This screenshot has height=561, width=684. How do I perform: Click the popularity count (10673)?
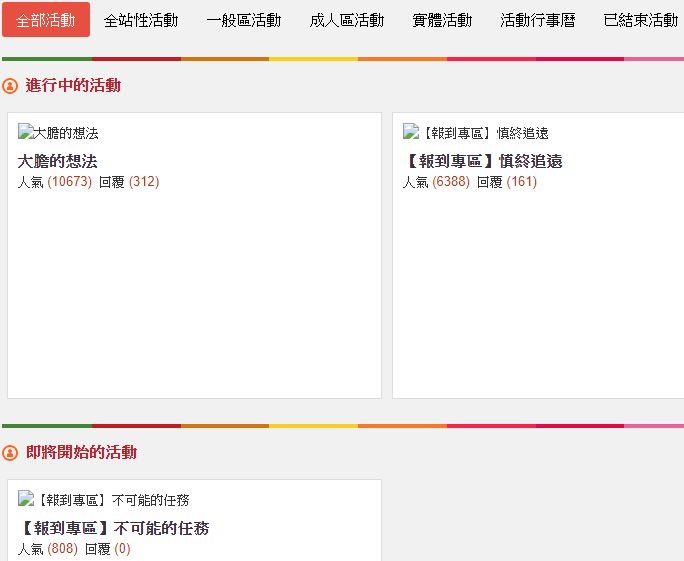point(69,181)
